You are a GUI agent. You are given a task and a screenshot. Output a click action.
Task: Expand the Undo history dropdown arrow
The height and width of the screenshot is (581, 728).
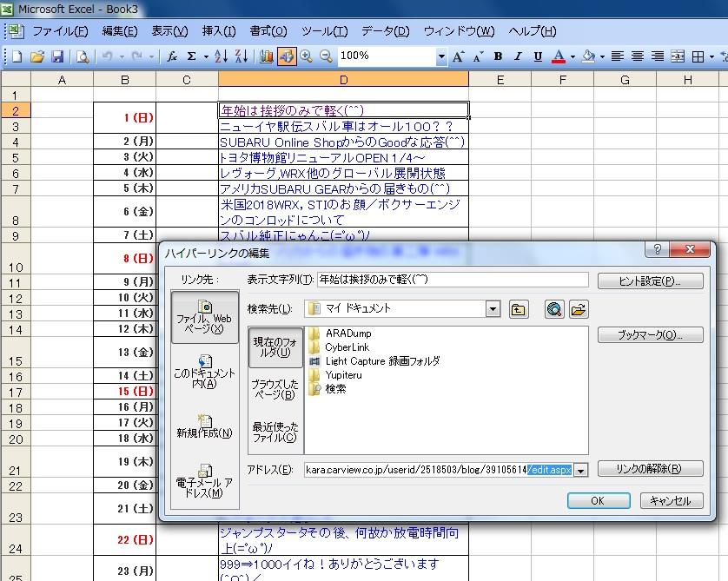tap(122, 56)
